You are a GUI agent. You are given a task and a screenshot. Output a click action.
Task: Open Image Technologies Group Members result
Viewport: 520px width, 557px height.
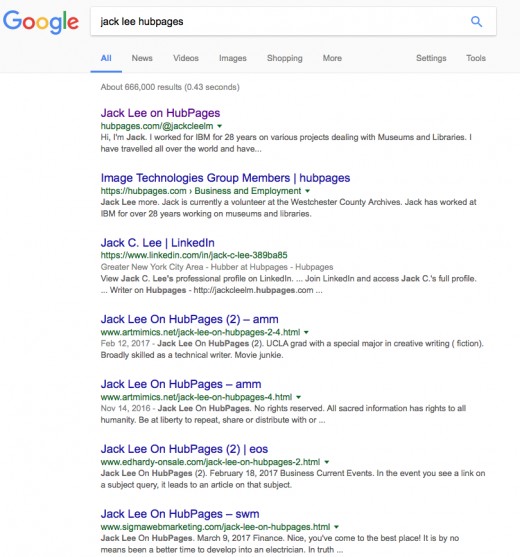225,178
